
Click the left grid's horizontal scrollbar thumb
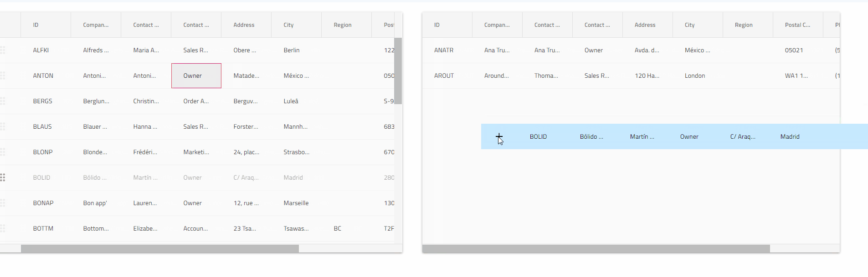click(x=159, y=249)
